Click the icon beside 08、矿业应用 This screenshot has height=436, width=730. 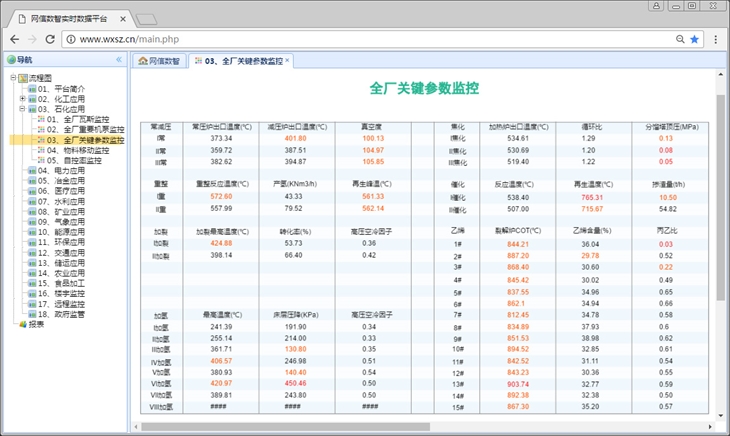click(32, 212)
